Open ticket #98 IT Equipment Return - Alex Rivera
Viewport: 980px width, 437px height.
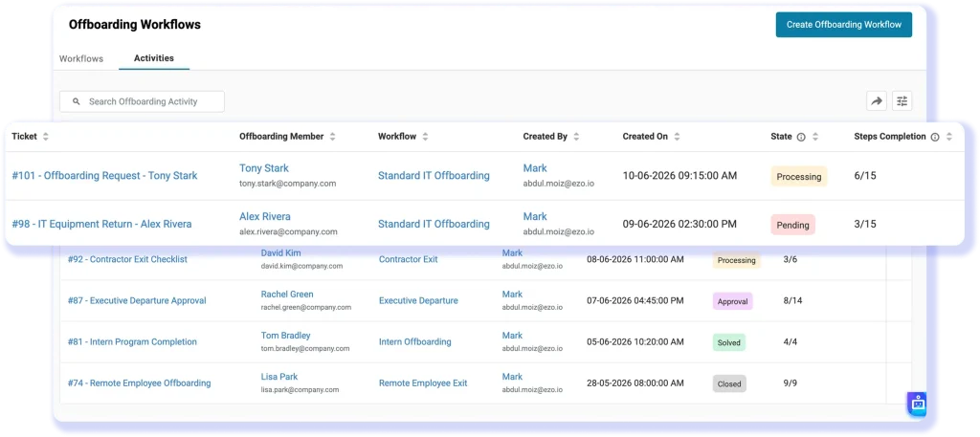[101, 224]
